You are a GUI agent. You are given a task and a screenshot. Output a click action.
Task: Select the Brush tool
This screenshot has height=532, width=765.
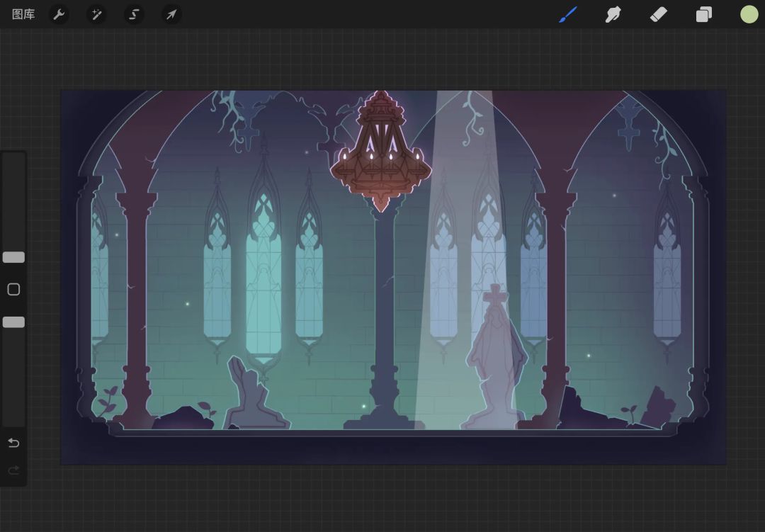pos(568,15)
